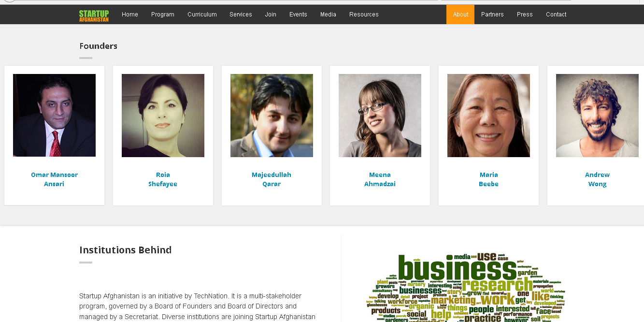
Task: Open the Roia Shefayee name link
Action: 163,179
